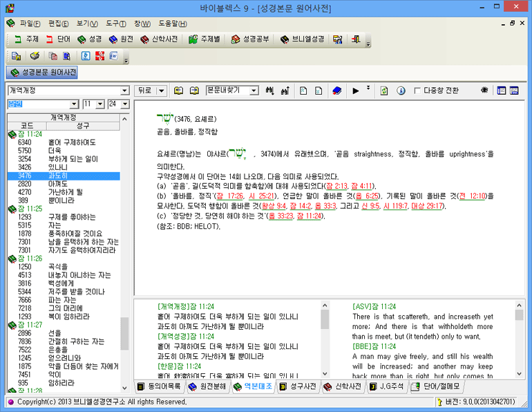Screen dimensions: 532x412
Task: Follow the 잠 2:13 reference link
Action: point(337,186)
